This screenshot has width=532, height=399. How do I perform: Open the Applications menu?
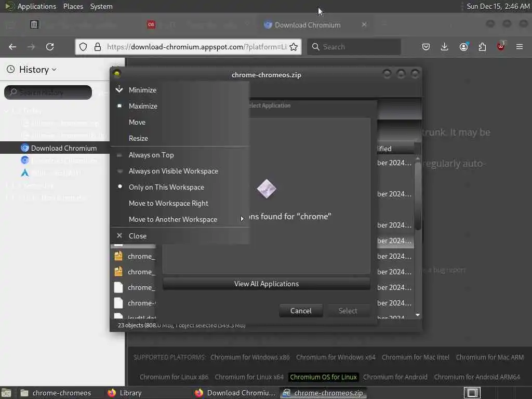point(37,6)
